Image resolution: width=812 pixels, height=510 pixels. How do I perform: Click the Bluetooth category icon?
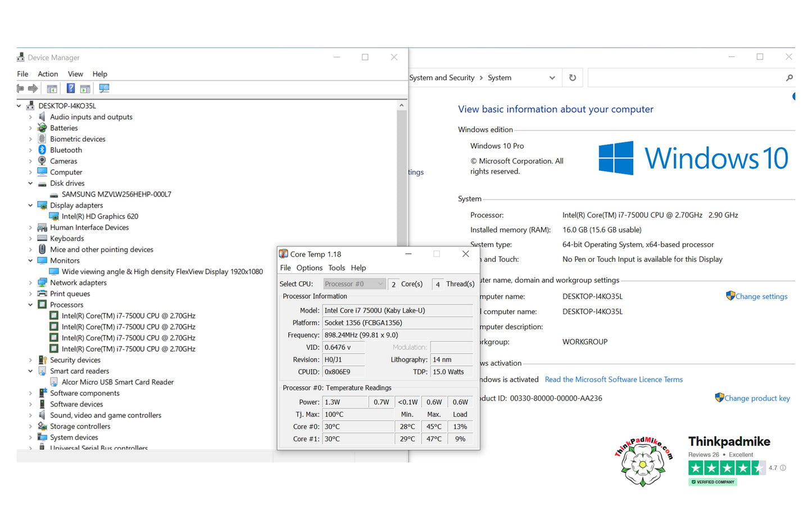point(42,150)
